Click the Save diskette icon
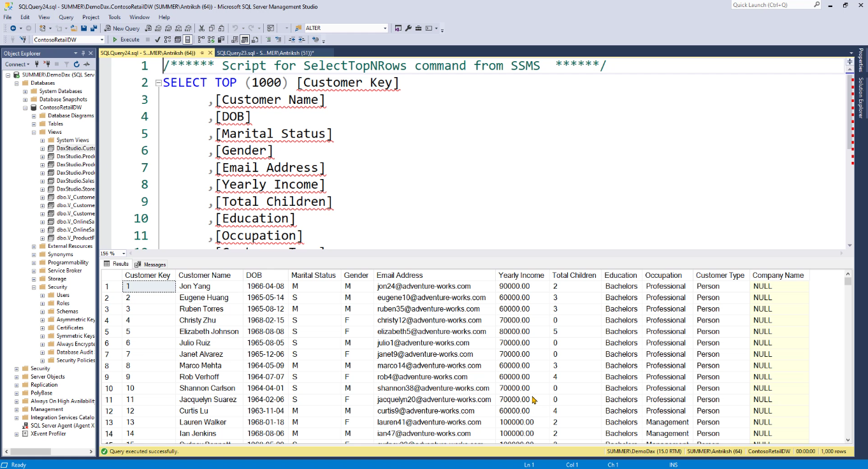The image size is (868, 469). tap(83, 28)
